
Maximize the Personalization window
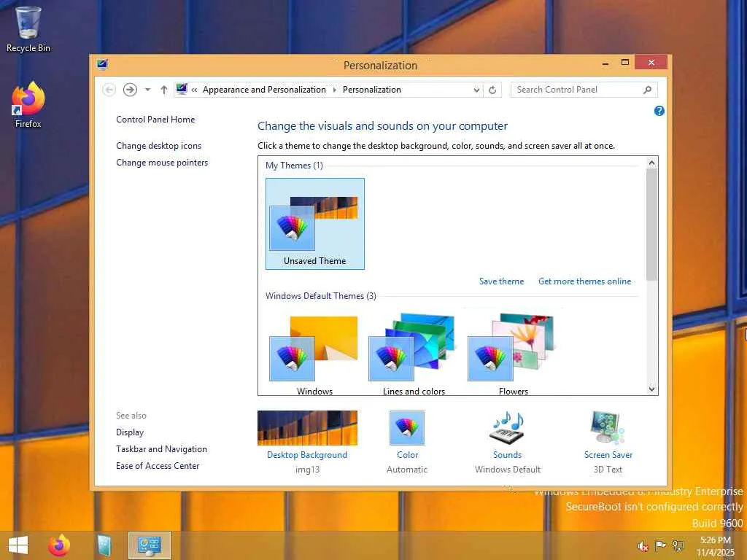pyautogui.click(x=625, y=63)
